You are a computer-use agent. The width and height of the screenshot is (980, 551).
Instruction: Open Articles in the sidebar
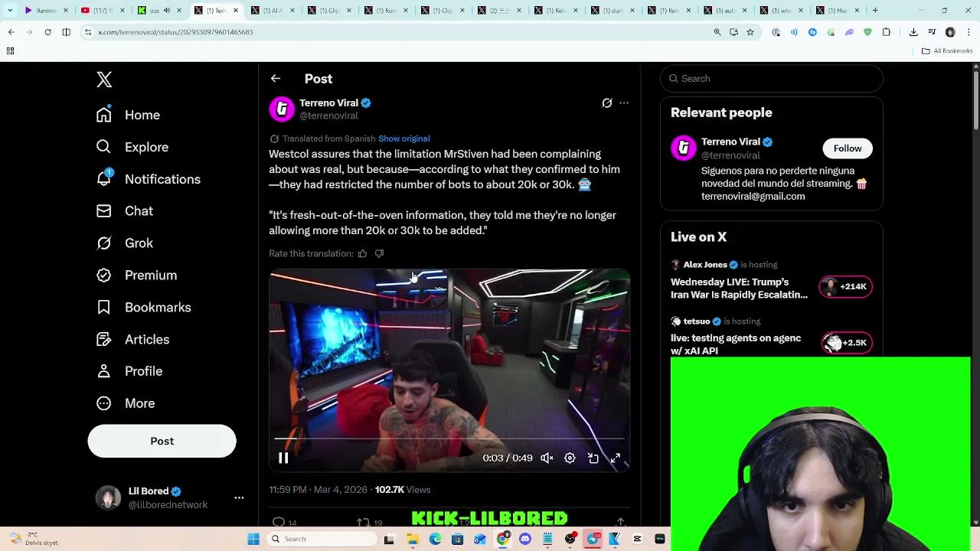tap(132, 340)
